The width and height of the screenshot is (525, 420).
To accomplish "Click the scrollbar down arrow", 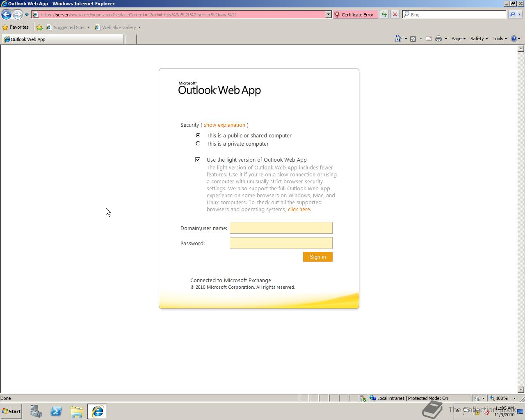I will pyautogui.click(x=521, y=390).
